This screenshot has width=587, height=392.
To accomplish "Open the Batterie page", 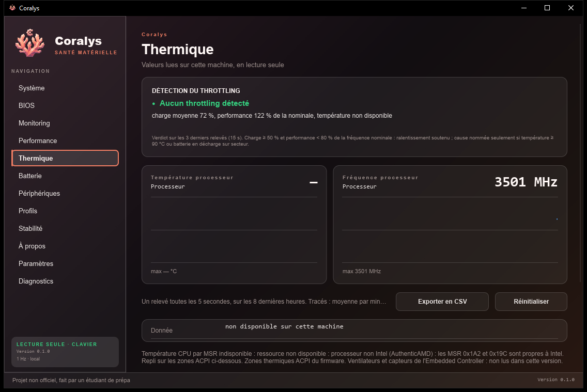I will pos(65,176).
